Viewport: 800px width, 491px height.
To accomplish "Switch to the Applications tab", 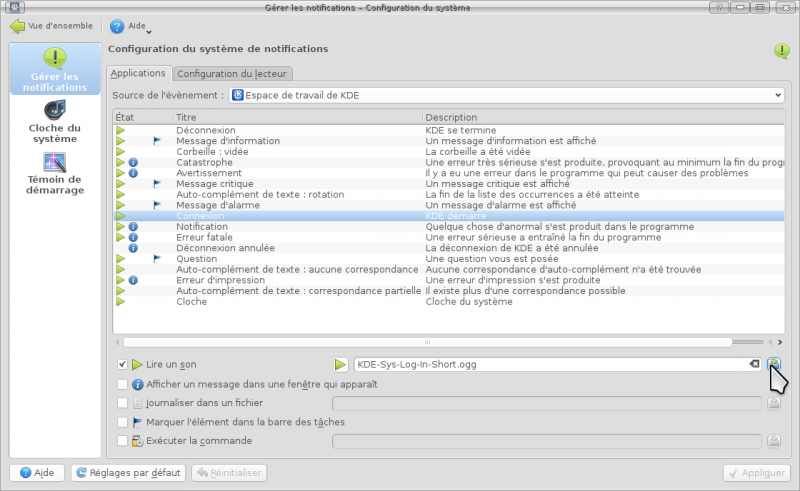I will pyautogui.click(x=138, y=73).
